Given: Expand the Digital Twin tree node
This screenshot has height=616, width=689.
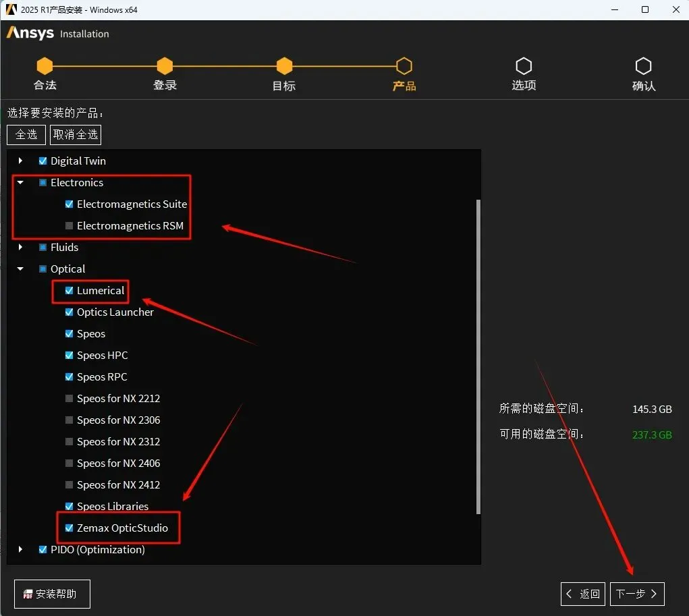Looking at the screenshot, I should pos(20,161).
